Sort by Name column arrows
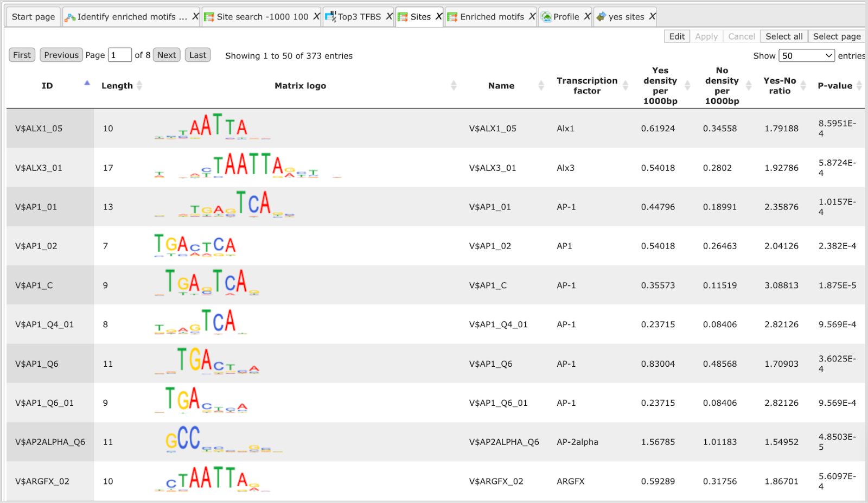868x503 pixels. pyautogui.click(x=541, y=85)
